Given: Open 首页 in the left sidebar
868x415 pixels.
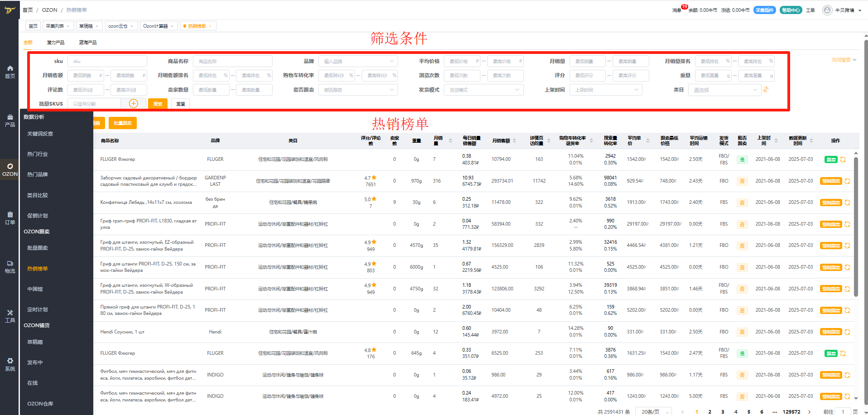Looking at the screenshot, I should tap(10, 72).
